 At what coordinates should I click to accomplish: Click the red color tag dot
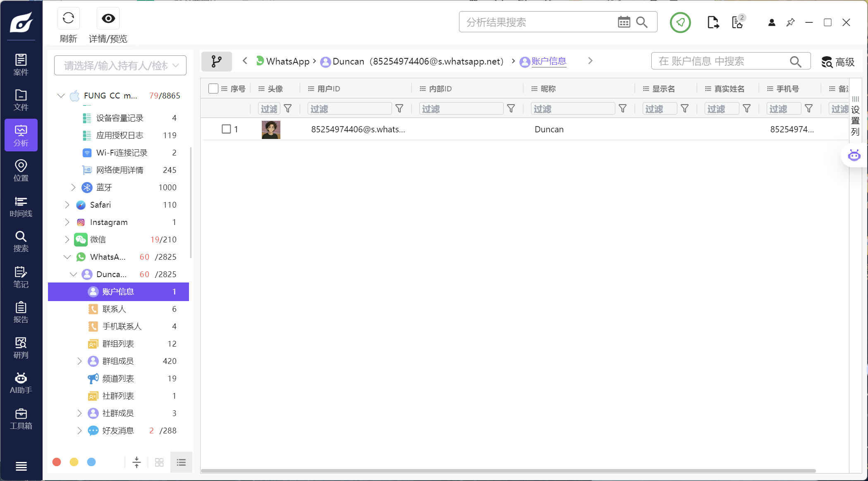pyautogui.click(x=57, y=462)
